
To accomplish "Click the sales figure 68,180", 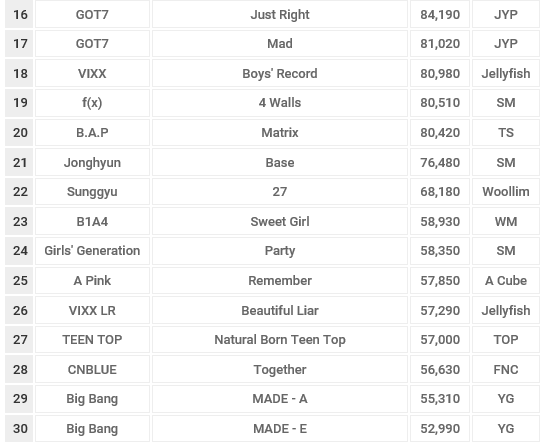I will point(440,191).
